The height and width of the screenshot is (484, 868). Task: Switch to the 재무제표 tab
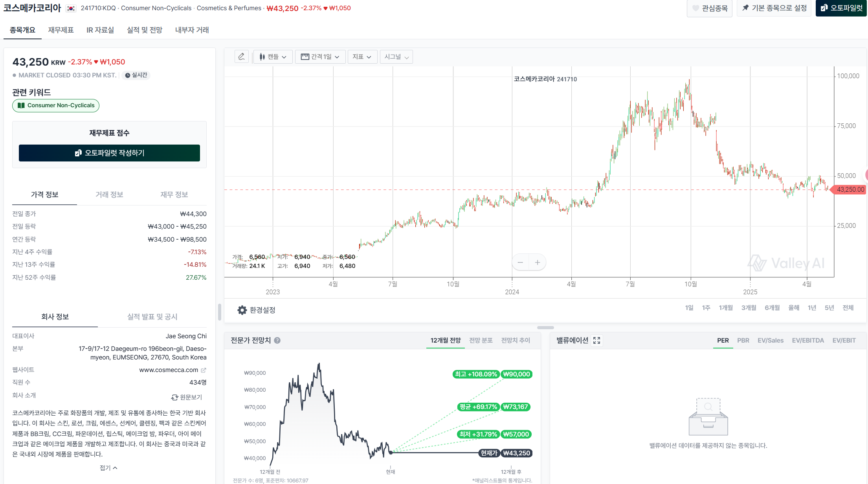click(x=61, y=30)
